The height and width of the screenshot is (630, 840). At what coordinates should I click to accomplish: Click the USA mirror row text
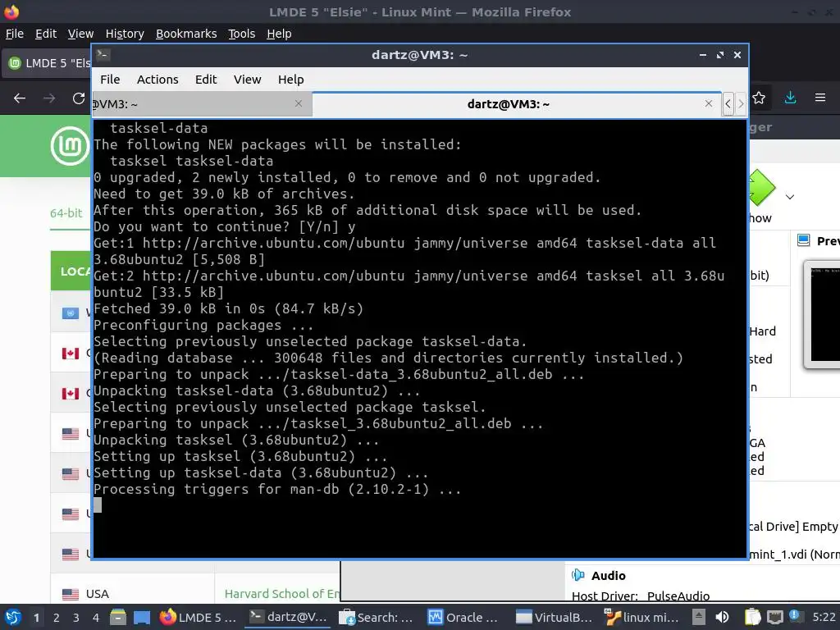pyautogui.click(x=97, y=594)
